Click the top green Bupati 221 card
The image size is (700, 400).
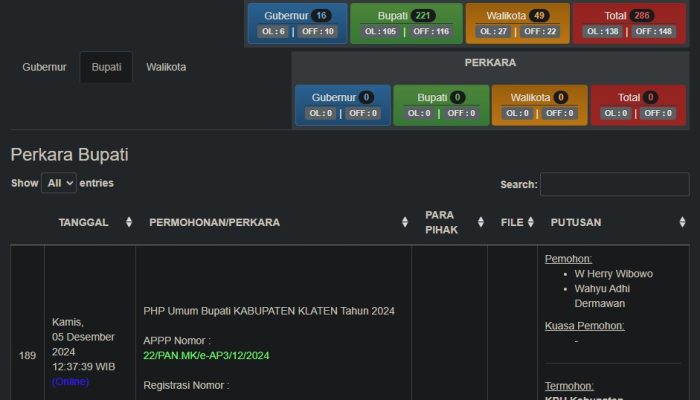click(406, 23)
